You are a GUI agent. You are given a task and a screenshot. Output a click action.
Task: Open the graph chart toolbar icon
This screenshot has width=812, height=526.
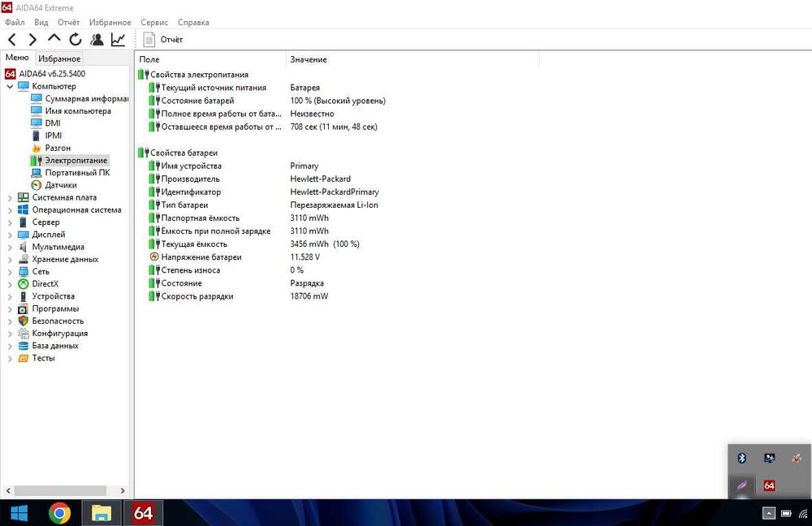(x=118, y=39)
